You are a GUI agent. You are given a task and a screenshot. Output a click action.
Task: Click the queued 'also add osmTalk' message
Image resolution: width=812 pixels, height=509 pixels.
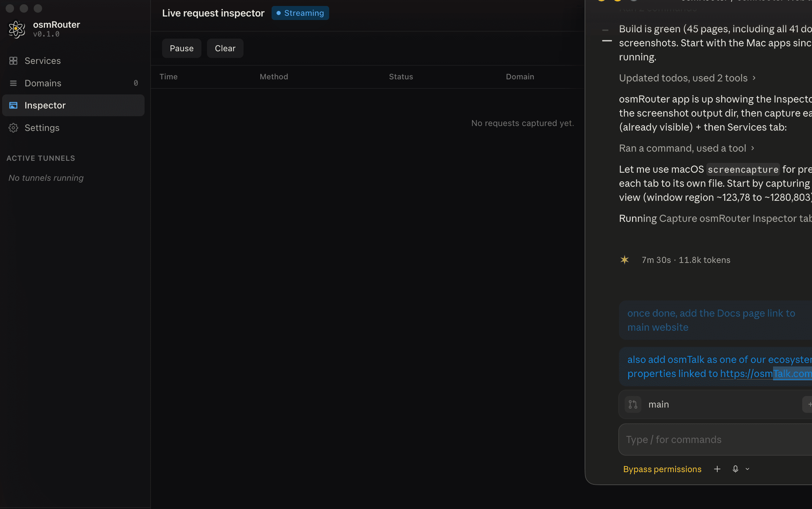(x=716, y=366)
